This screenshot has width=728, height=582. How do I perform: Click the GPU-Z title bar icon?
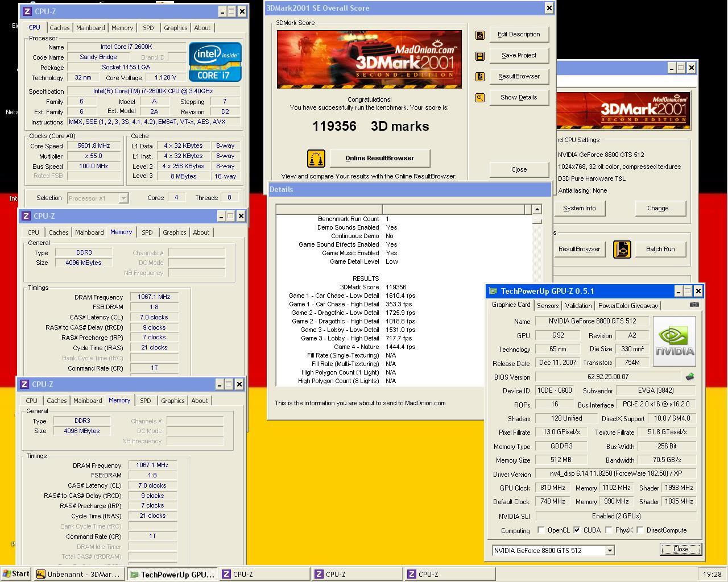pos(493,291)
